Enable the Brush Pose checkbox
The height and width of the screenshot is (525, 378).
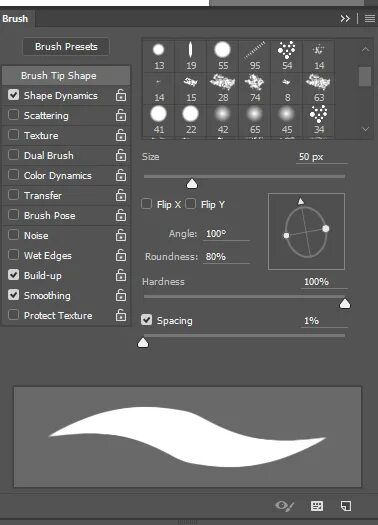tap(13, 215)
